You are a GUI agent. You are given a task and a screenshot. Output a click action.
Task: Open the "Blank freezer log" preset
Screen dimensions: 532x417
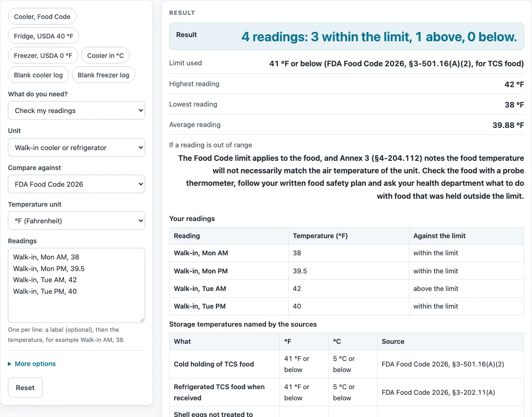pyautogui.click(x=103, y=75)
